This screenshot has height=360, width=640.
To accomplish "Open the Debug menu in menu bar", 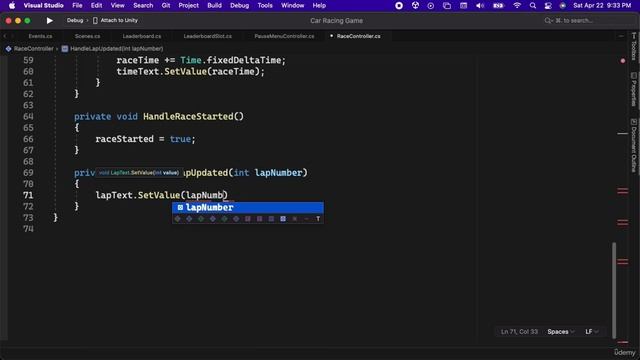I will [240, 6].
